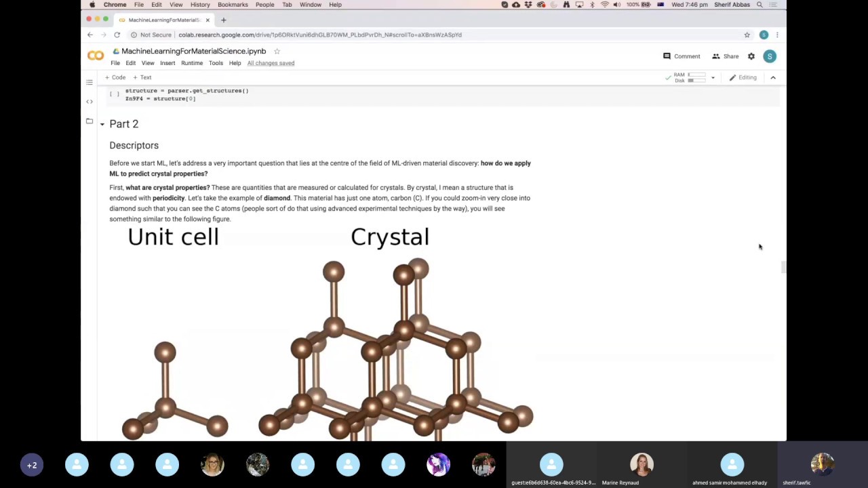Image resolution: width=868 pixels, height=488 pixels.
Task: Click the Share button
Action: [x=725, y=56]
